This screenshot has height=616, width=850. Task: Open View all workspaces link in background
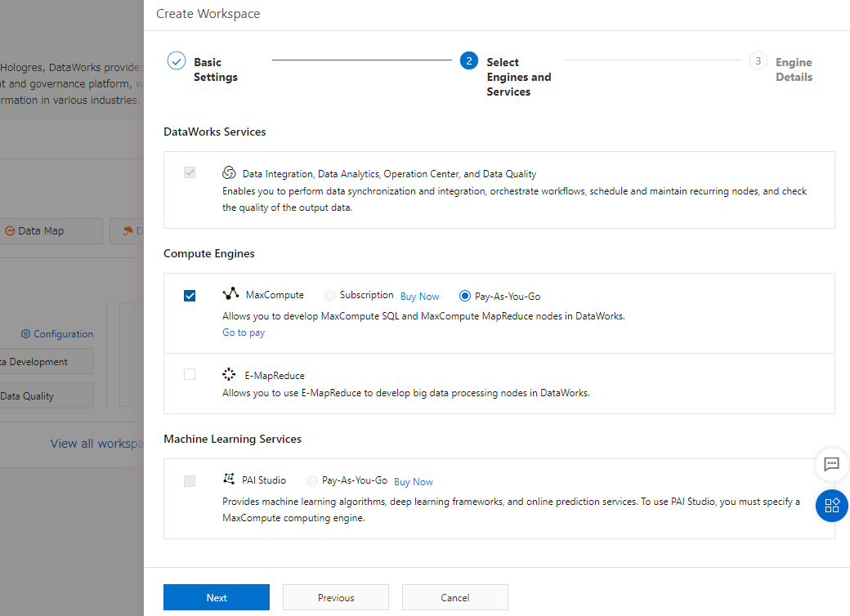[x=97, y=444]
